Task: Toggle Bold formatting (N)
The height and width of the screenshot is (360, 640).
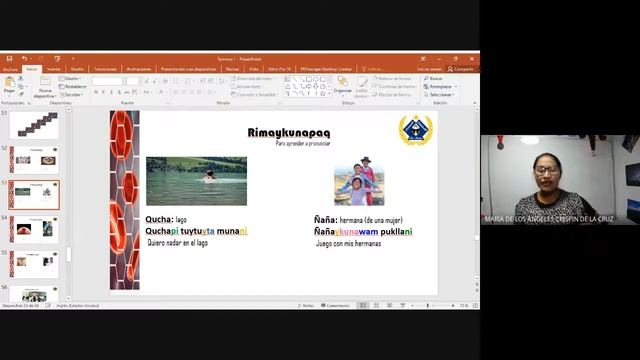Action: pyautogui.click(x=96, y=93)
